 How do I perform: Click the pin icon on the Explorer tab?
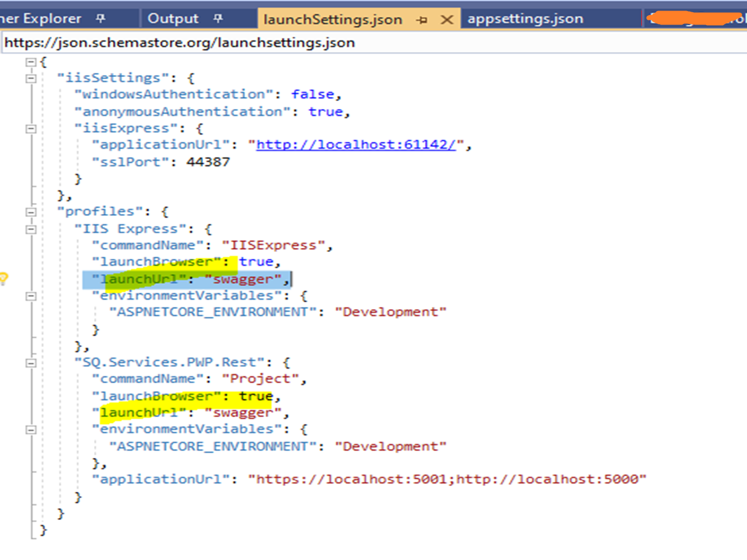(x=100, y=19)
